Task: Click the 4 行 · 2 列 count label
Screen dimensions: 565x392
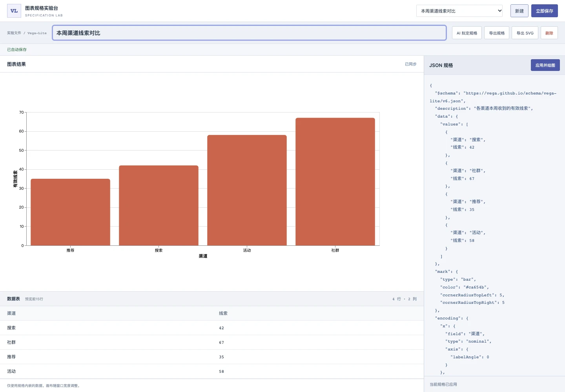Action: (405, 299)
